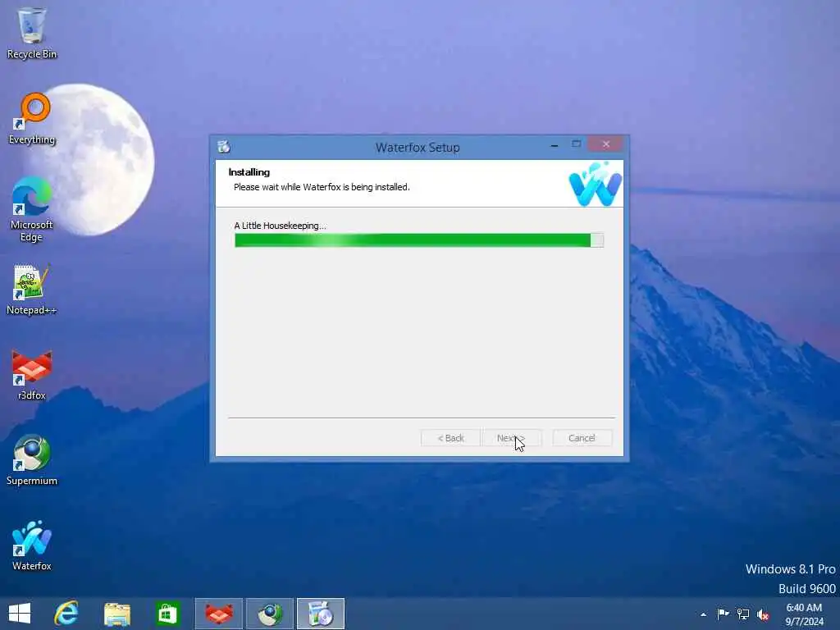Select the Microsoft Edge desktop shortcut
Screen dimensions: 840x630
[x=31, y=209]
